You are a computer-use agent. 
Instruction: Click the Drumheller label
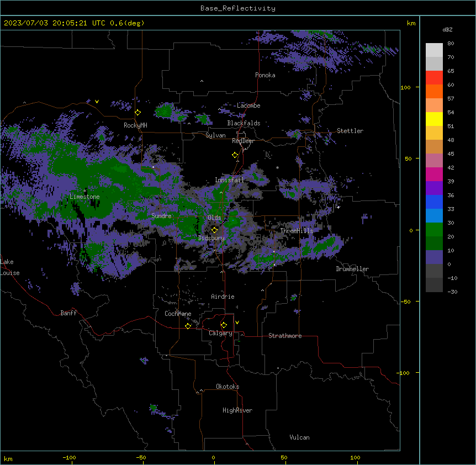[x=352, y=269]
